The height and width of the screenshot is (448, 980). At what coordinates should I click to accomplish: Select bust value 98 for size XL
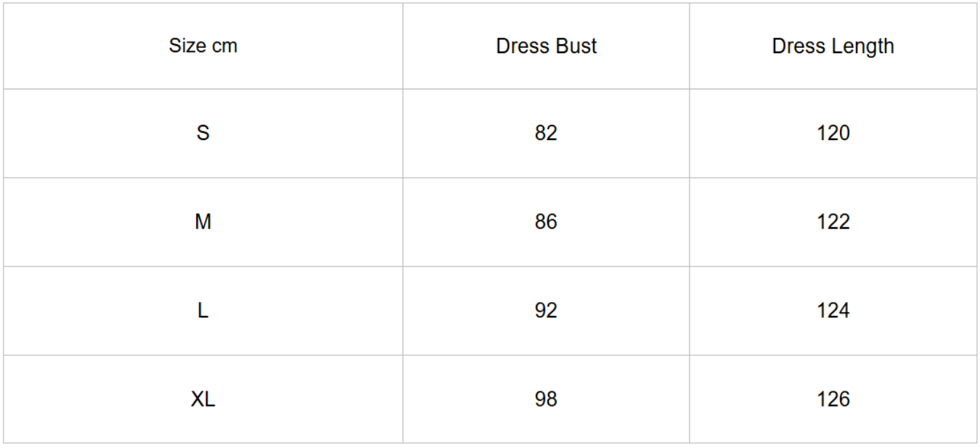pyautogui.click(x=546, y=399)
